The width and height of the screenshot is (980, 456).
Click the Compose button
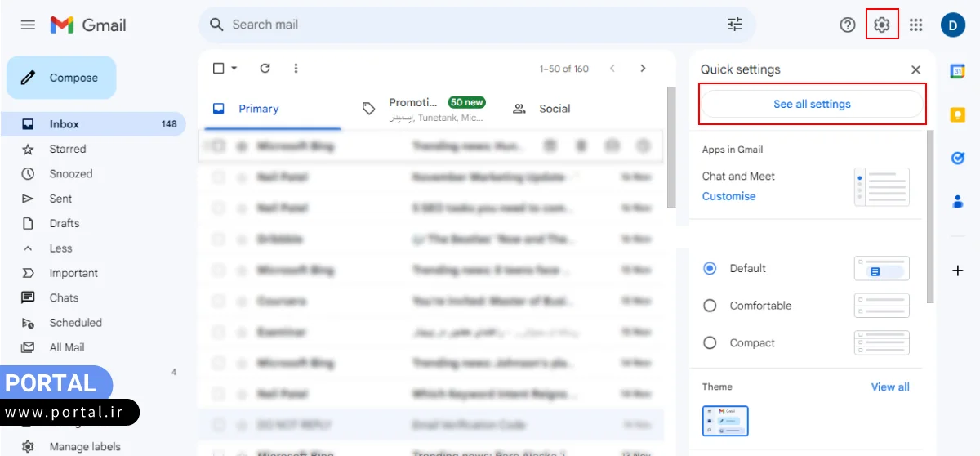(x=62, y=78)
